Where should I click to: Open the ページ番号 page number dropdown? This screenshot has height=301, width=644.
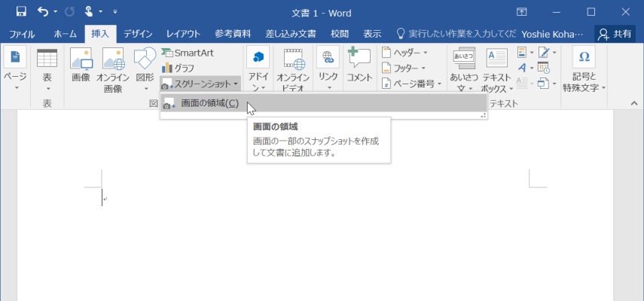click(411, 84)
